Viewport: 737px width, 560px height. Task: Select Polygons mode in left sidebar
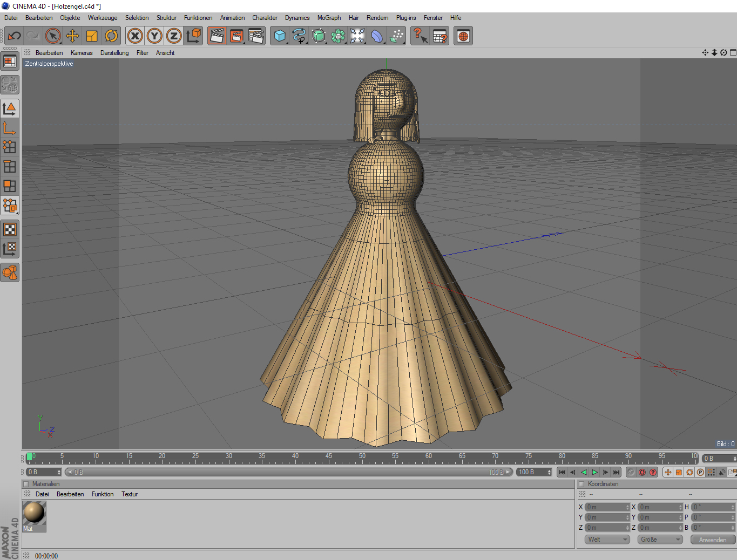pyautogui.click(x=10, y=186)
